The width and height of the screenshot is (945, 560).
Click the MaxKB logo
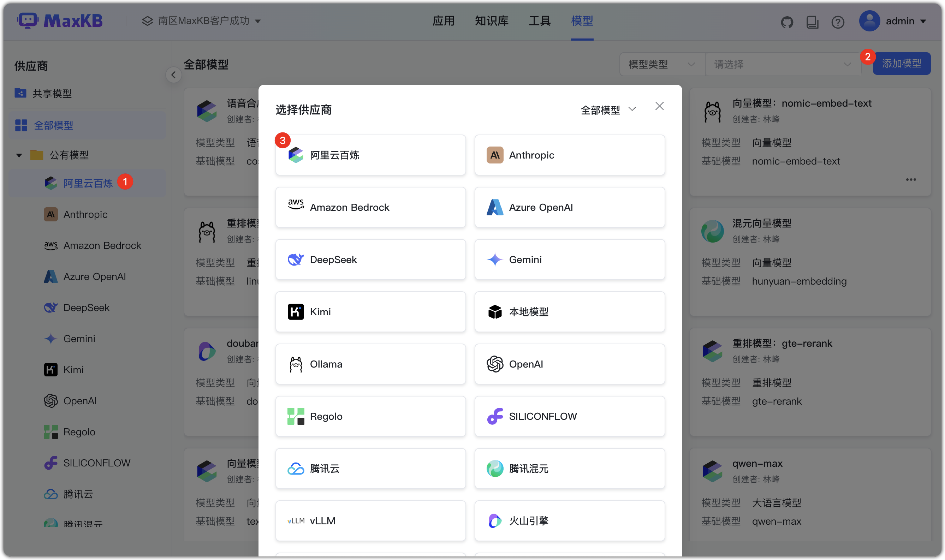[x=60, y=21]
